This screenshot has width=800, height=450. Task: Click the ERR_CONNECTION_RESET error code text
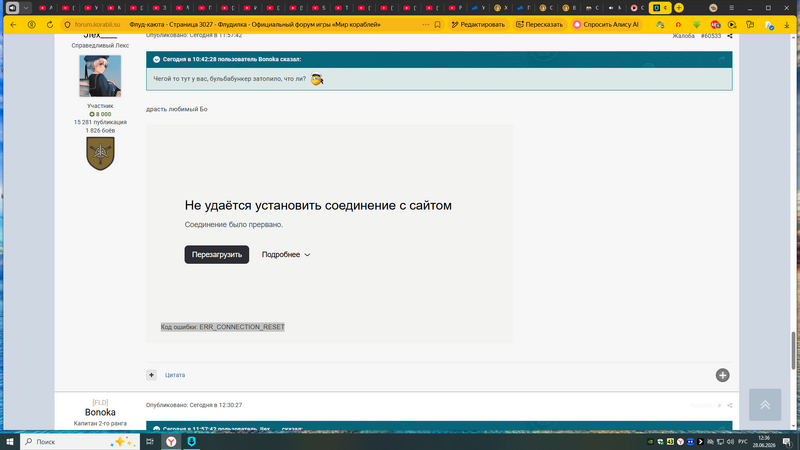pyautogui.click(x=222, y=327)
